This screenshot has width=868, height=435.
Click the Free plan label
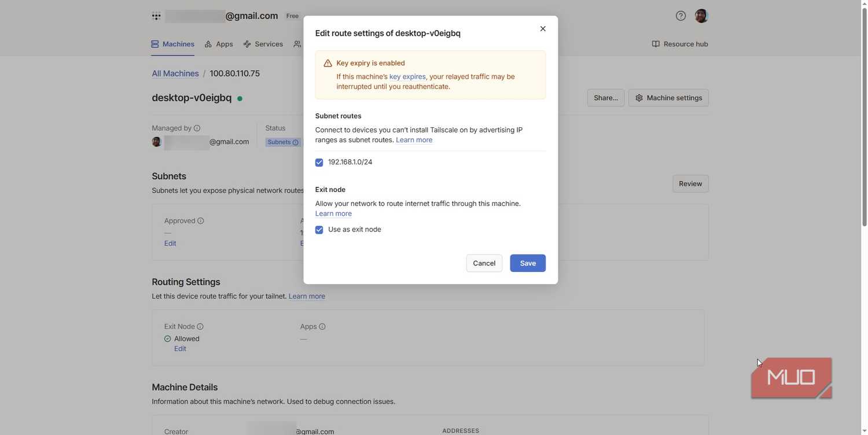point(292,16)
